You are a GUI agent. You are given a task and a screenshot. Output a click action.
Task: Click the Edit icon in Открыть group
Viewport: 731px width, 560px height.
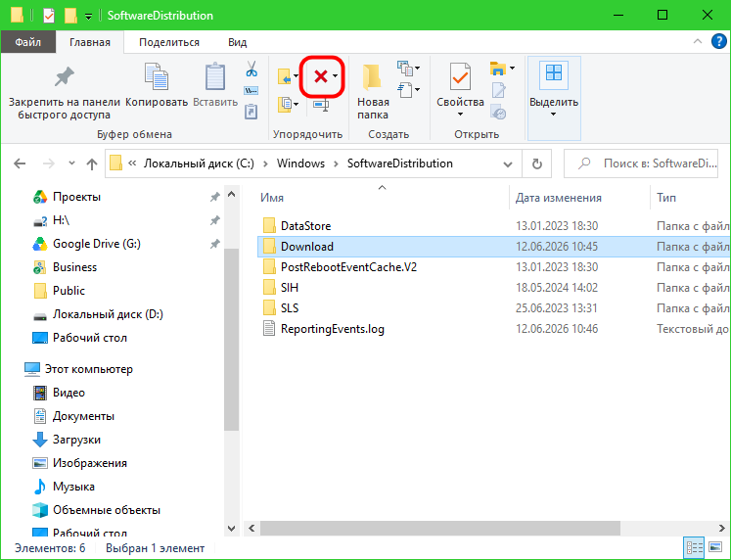498,90
